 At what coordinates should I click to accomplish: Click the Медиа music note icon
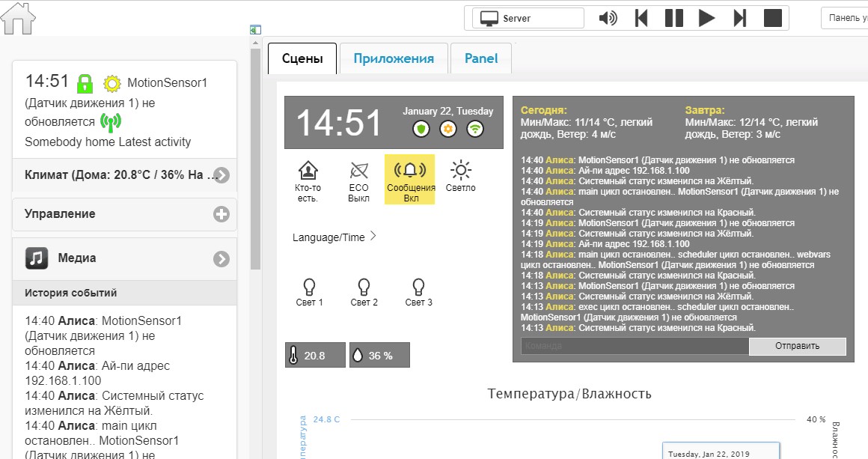[37, 258]
